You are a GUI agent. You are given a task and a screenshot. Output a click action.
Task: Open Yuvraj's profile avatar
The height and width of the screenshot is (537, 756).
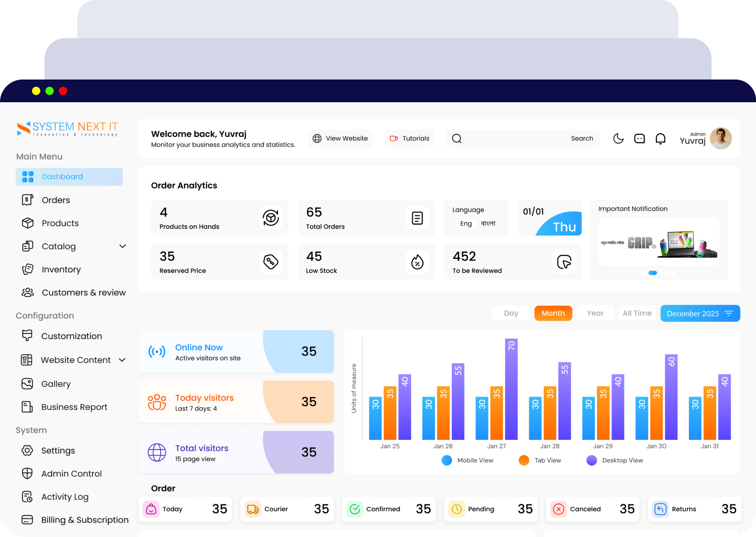point(721,138)
